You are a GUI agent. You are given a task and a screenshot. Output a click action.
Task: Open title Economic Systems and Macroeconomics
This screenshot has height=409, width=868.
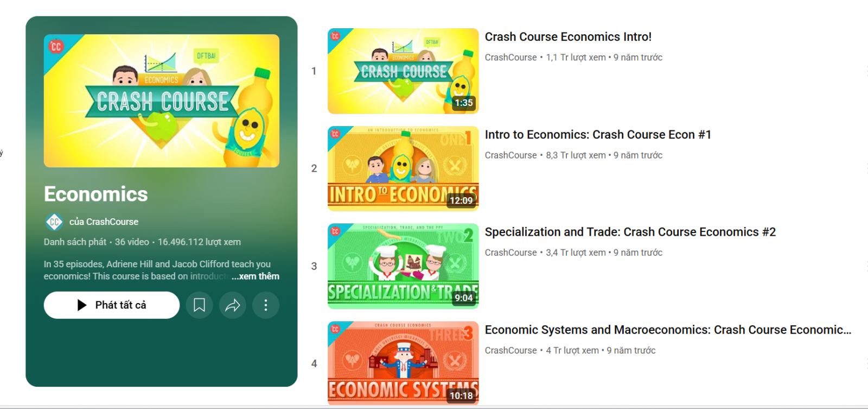click(x=668, y=330)
